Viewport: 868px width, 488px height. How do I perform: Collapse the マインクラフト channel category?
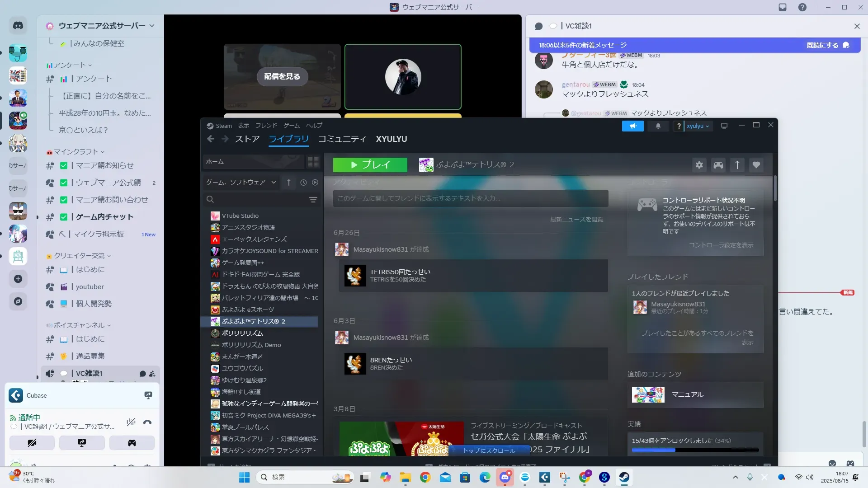[x=75, y=152]
